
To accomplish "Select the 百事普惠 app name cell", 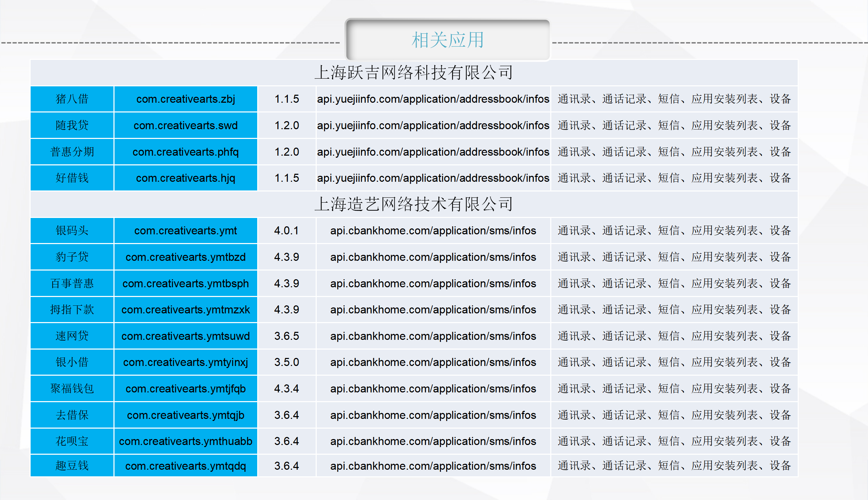I will [72, 283].
